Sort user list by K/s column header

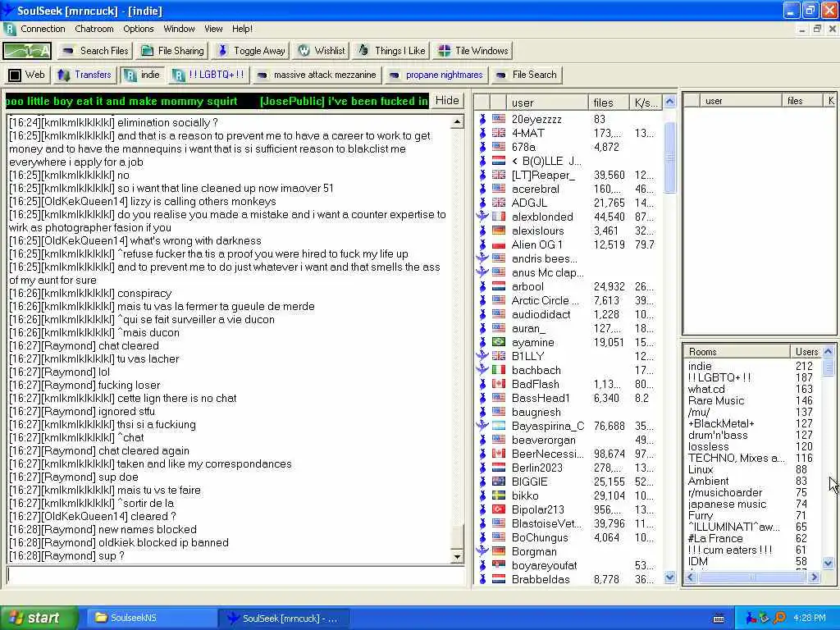646,103
